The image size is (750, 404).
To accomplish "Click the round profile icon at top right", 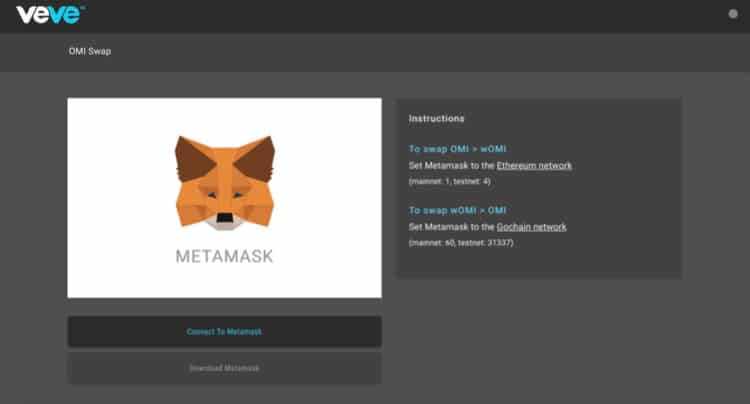I will (734, 14).
